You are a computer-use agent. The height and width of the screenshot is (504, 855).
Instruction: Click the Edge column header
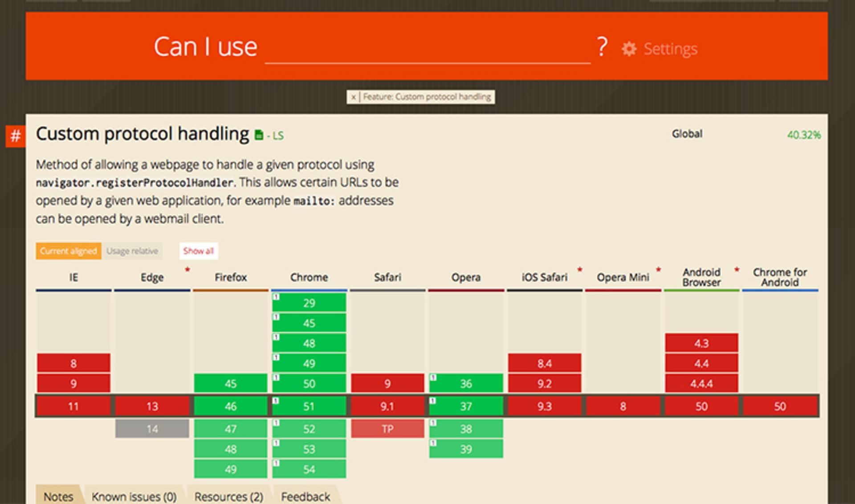152,277
